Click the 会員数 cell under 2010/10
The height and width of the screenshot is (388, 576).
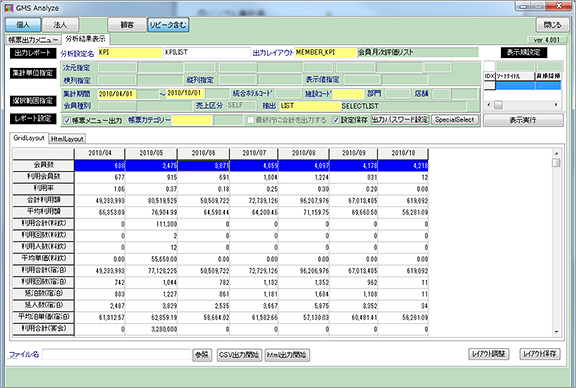[403, 166]
